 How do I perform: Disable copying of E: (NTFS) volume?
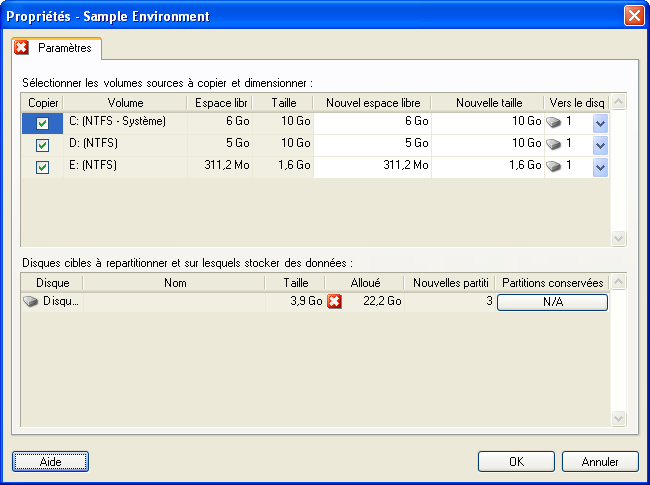coord(42,167)
